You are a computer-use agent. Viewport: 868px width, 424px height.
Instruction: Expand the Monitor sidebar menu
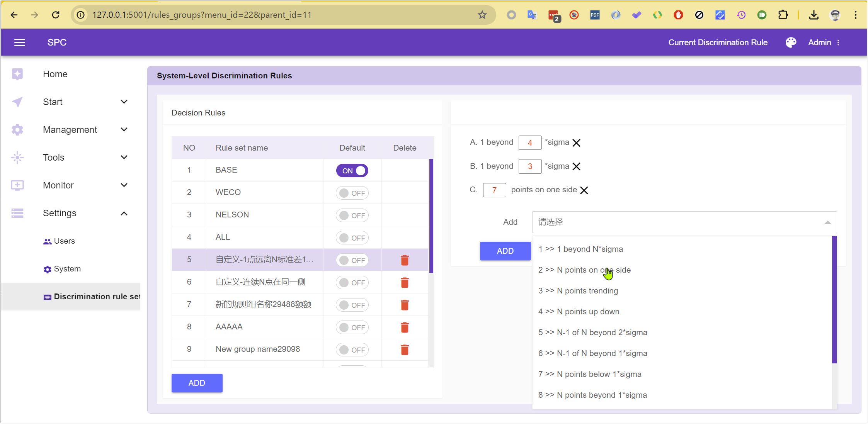pos(124,185)
